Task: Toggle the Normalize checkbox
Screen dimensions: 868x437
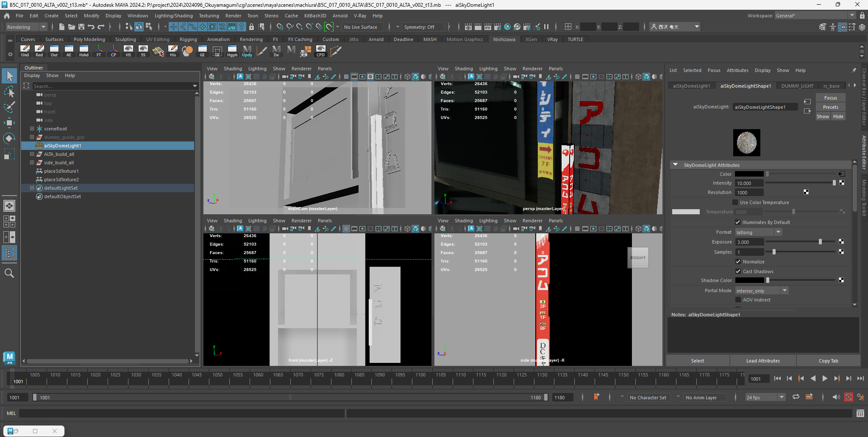Action: coord(738,262)
